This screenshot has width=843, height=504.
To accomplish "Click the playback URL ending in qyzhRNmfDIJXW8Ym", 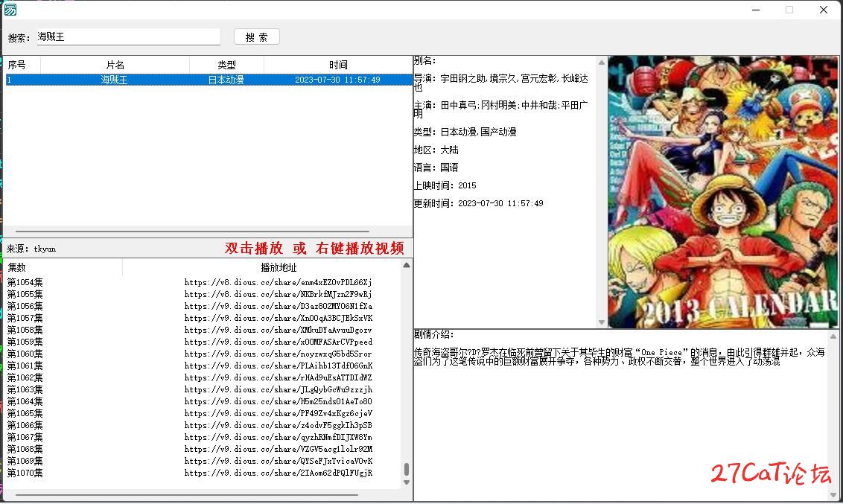I will click(x=278, y=437).
